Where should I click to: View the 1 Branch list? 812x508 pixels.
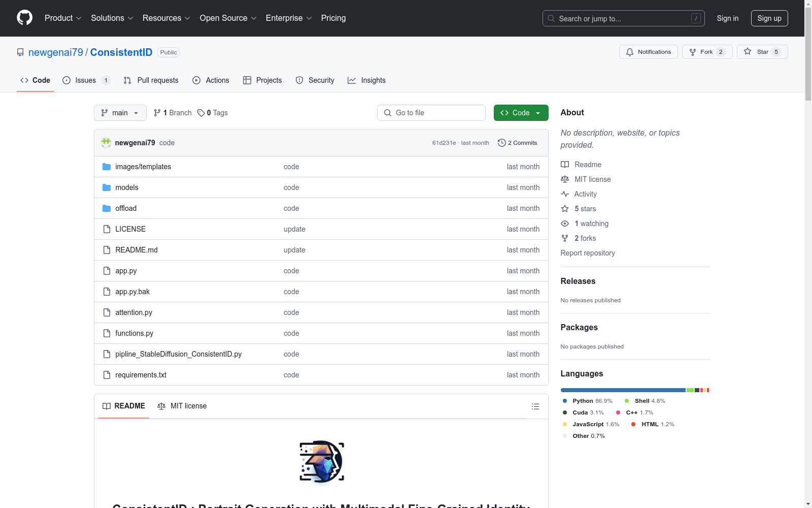click(173, 113)
